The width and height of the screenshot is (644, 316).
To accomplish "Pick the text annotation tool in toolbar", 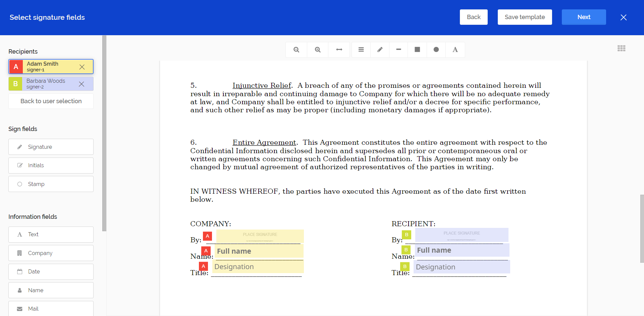I will click(x=455, y=50).
